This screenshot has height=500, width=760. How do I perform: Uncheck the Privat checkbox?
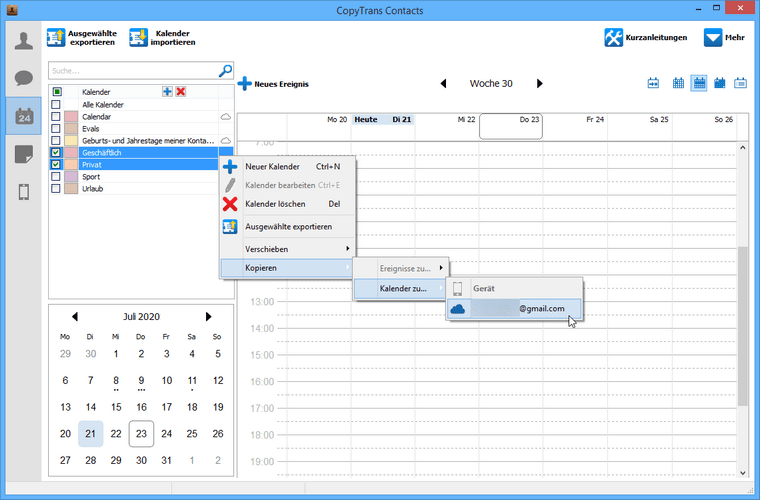point(56,165)
